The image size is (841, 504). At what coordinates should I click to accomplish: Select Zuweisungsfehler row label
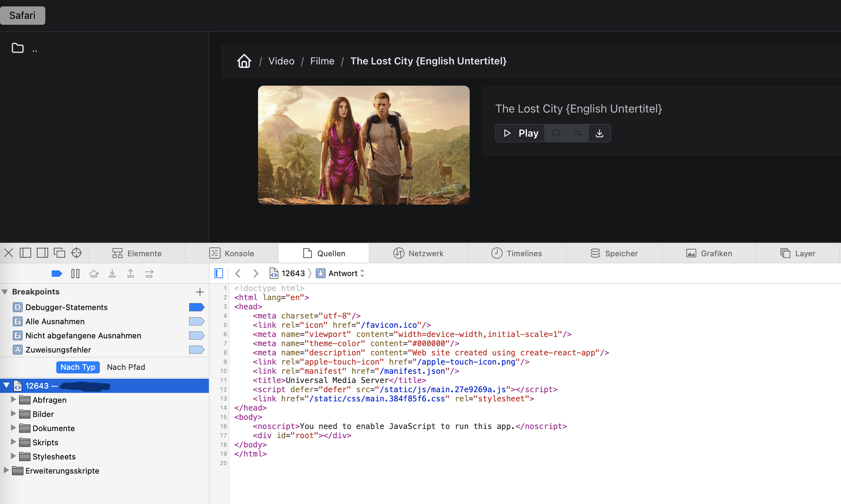pos(58,350)
